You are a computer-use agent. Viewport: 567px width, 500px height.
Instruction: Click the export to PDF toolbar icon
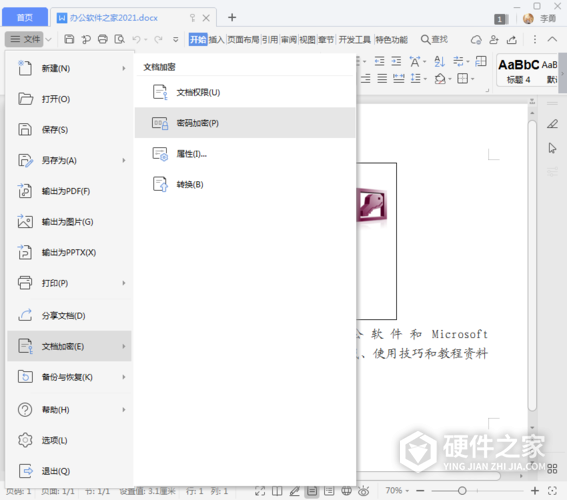coord(86,39)
